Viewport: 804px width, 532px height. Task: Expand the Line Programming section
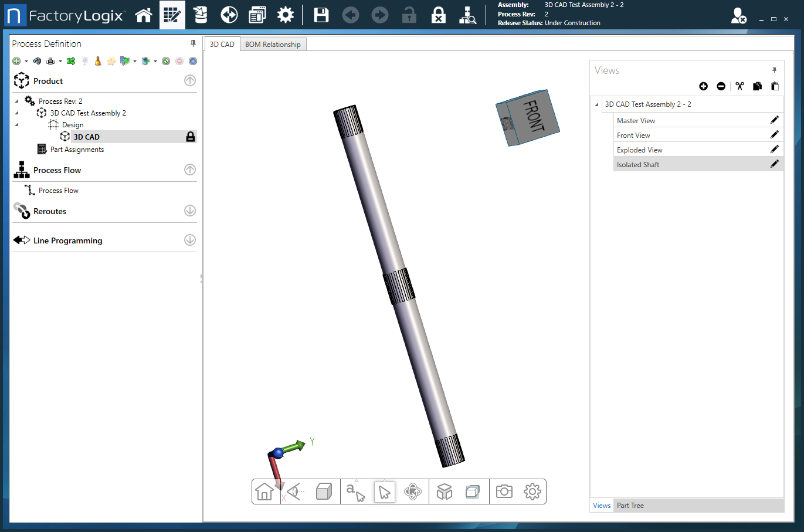(190, 240)
